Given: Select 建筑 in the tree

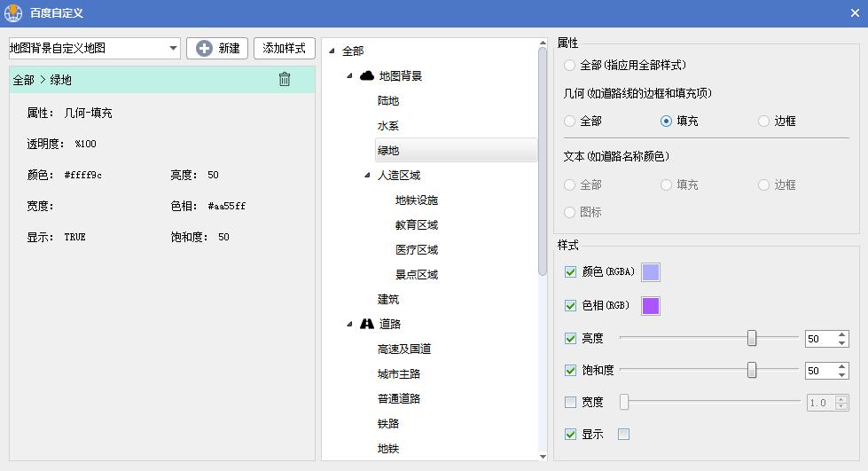Looking at the screenshot, I should 388,299.
